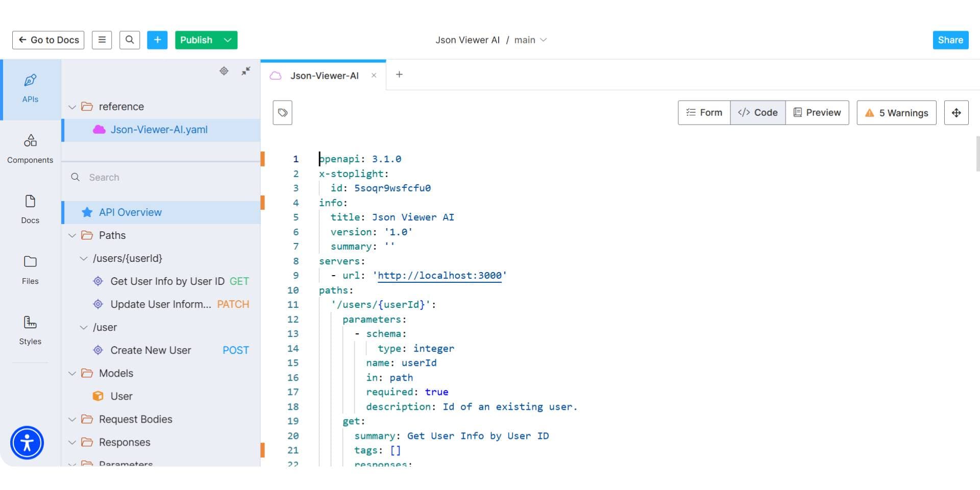
Task: Open the main branch dropdown
Action: click(530, 40)
